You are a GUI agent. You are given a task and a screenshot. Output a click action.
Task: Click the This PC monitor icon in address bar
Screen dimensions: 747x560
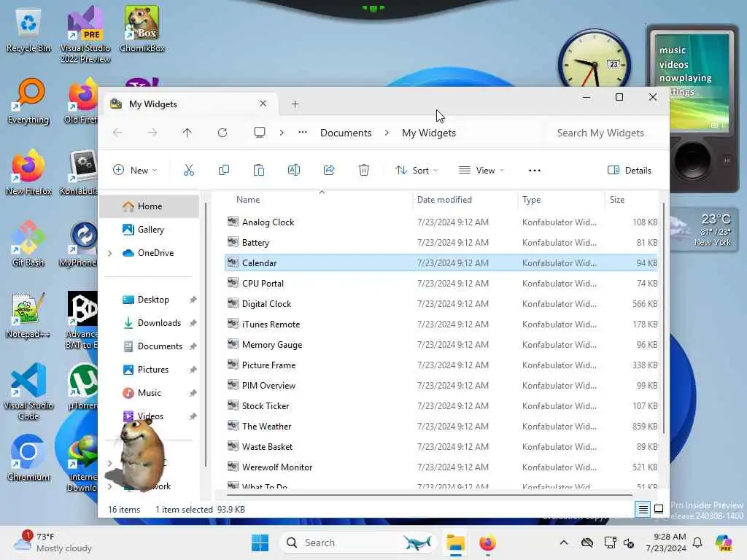pos(260,133)
